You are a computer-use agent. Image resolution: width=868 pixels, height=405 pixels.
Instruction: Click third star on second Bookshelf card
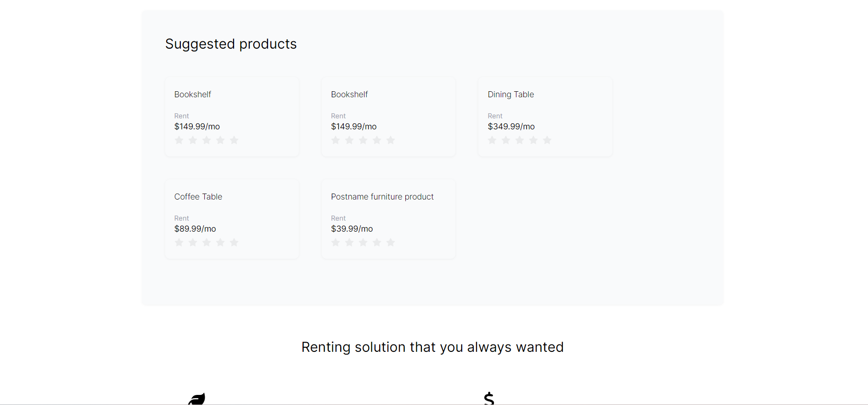click(363, 140)
